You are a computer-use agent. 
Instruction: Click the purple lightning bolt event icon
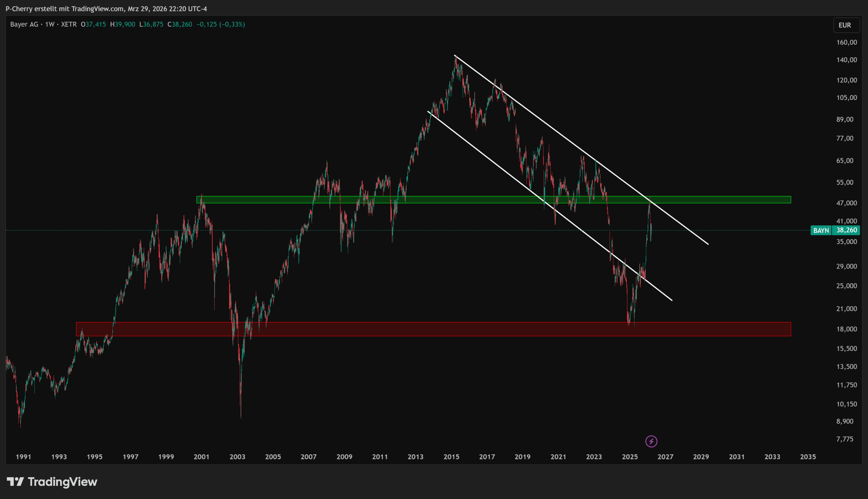click(651, 441)
